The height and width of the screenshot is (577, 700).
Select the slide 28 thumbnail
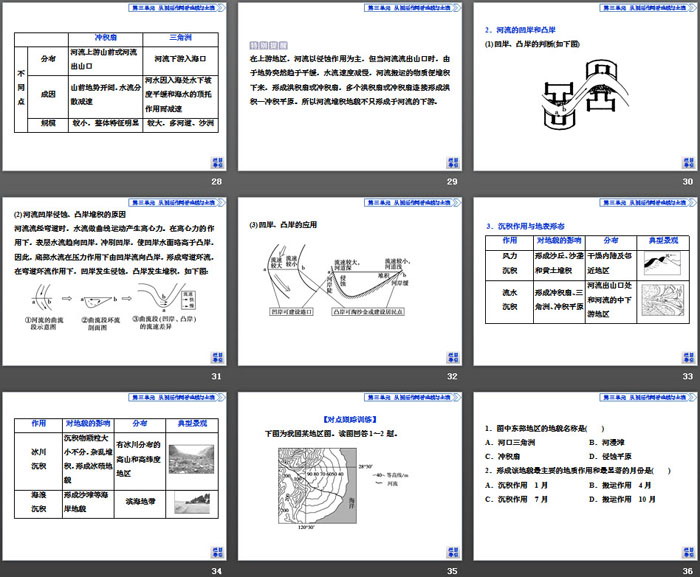114,87
